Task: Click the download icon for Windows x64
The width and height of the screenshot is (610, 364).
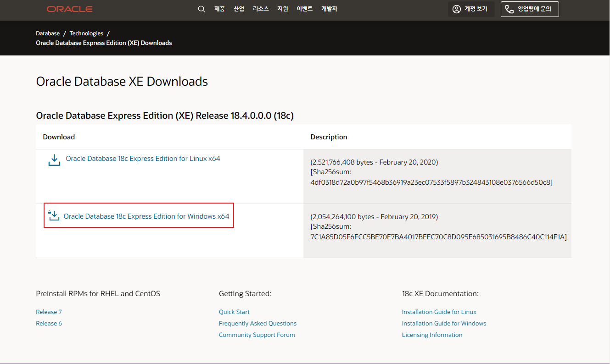Action: tap(54, 215)
